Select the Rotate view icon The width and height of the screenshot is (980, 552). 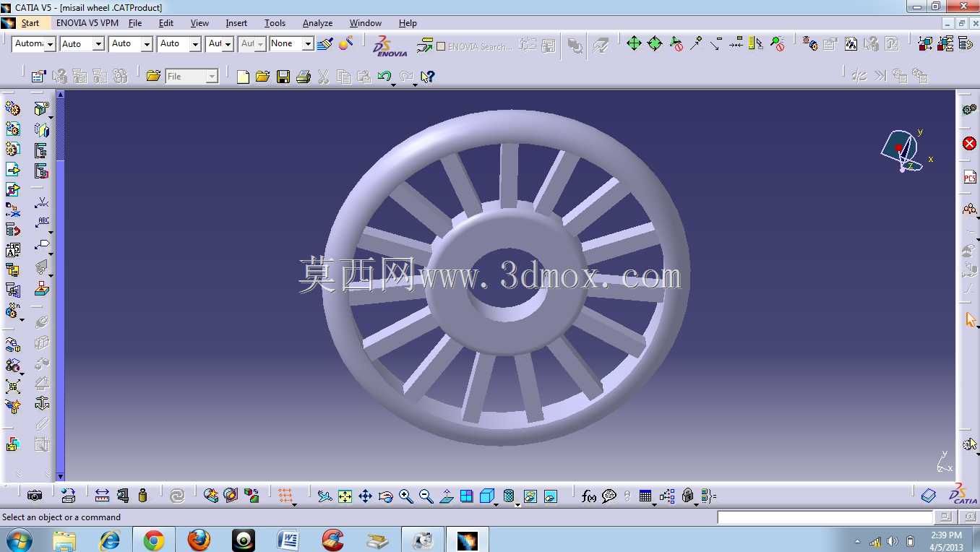[x=385, y=496]
